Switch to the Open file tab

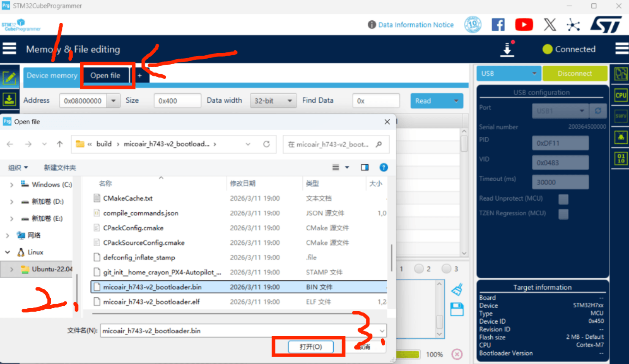(105, 75)
